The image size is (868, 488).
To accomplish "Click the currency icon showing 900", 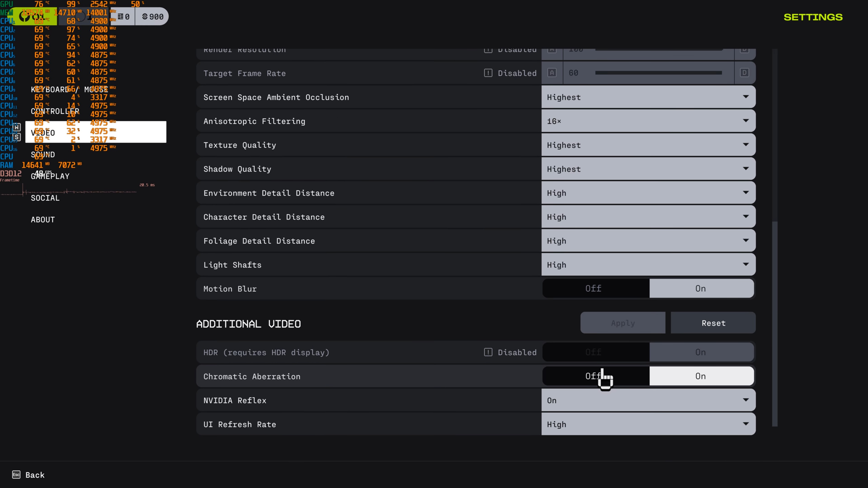I will (145, 16).
